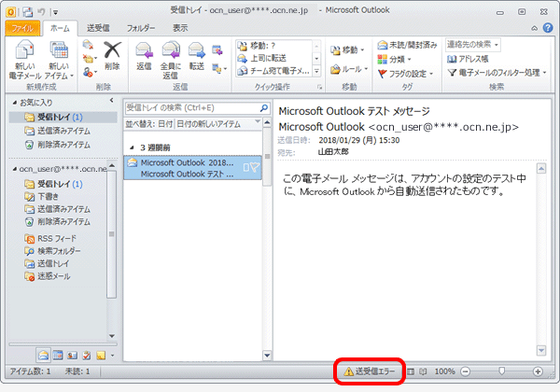Switch to the フォルダー tab
The image size is (560, 392).
pos(141,28)
